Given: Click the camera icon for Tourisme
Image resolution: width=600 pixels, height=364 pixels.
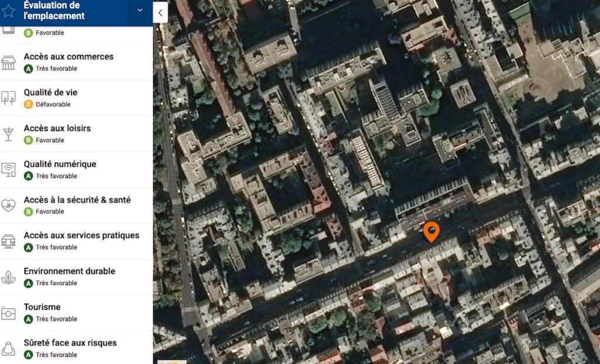Looking at the screenshot, I should pos(8,313).
